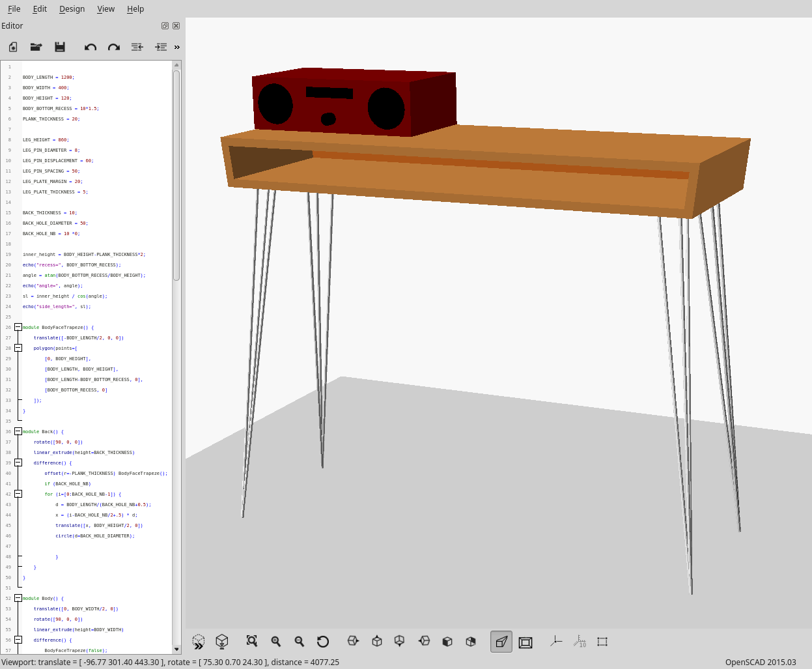
Task: Zoom into the 3D viewport
Action: [275, 641]
